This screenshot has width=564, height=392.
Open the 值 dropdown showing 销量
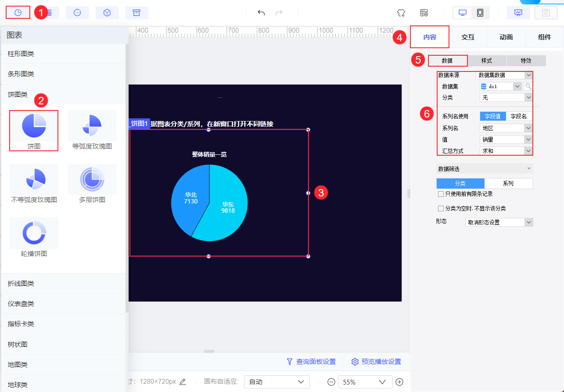506,139
